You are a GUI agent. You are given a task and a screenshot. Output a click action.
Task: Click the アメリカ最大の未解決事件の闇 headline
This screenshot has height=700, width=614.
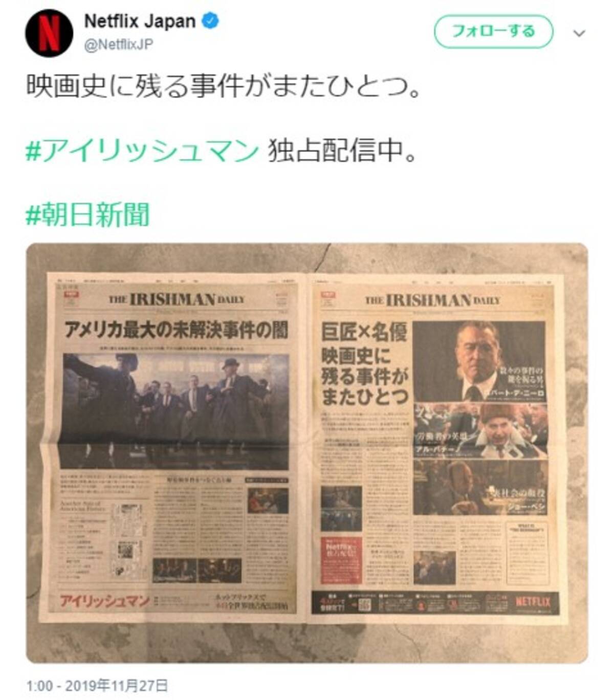click(x=176, y=330)
